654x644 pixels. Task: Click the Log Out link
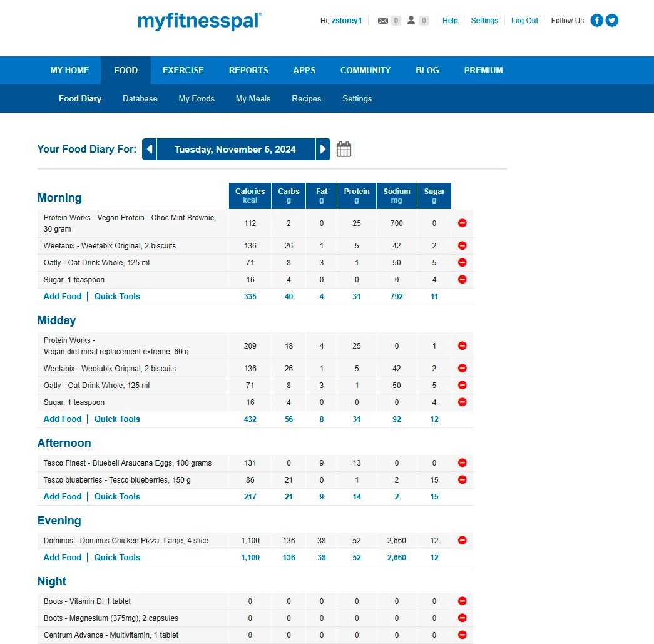click(x=524, y=21)
